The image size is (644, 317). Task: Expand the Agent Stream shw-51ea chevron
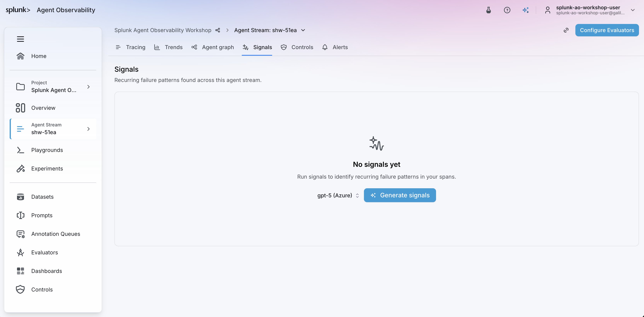[x=89, y=129]
